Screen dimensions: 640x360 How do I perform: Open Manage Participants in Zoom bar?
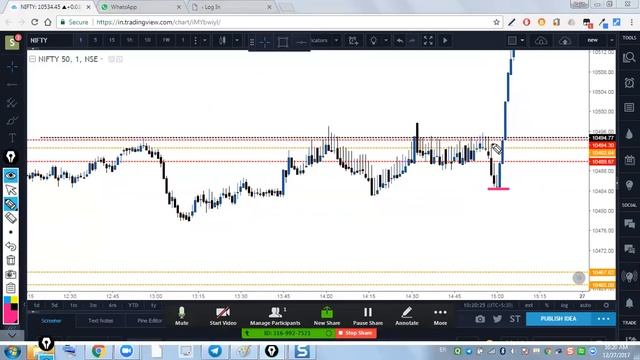coord(275,316)
